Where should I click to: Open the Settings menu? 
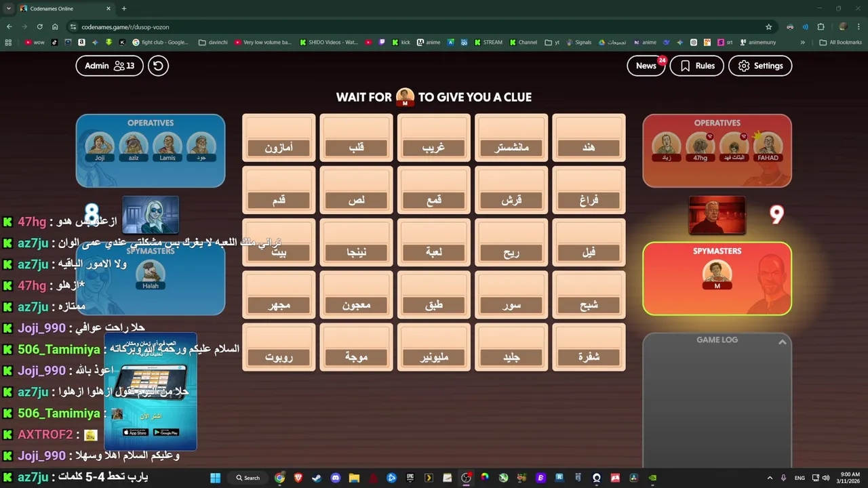[760, 66]
